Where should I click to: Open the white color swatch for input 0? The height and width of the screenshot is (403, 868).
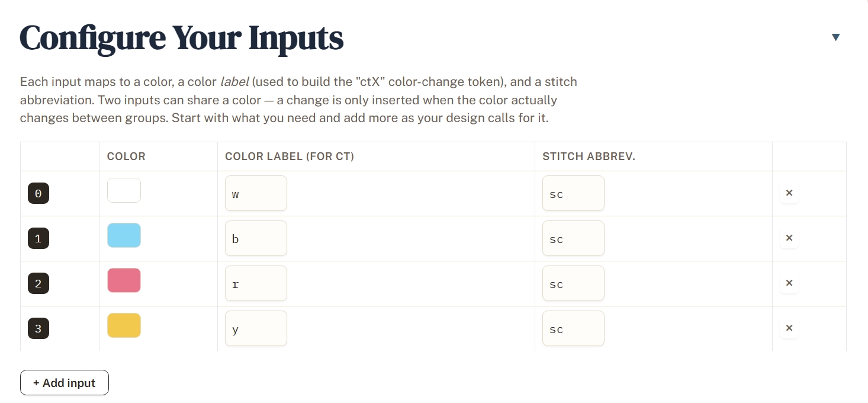click(x=124, y=190)
